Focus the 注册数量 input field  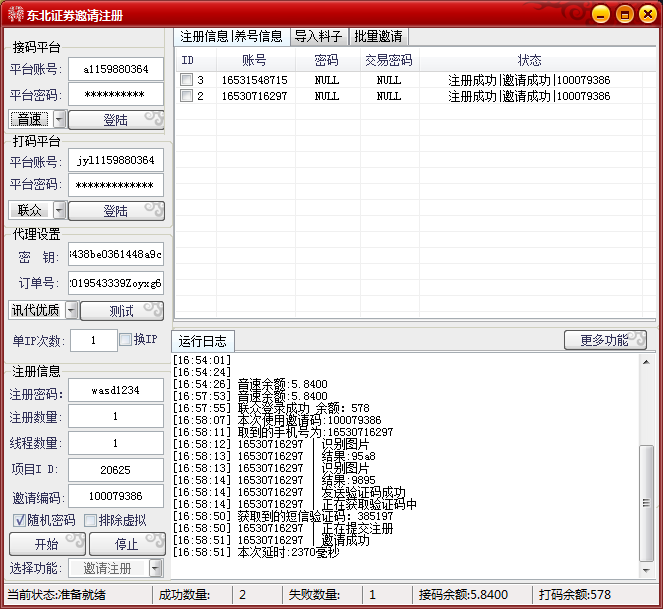click(116, 416)
